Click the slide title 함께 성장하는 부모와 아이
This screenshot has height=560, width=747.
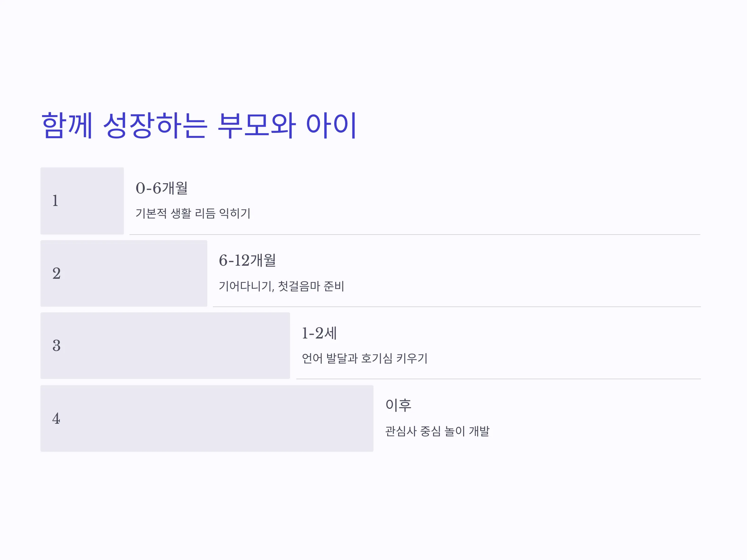coord(199,125)
